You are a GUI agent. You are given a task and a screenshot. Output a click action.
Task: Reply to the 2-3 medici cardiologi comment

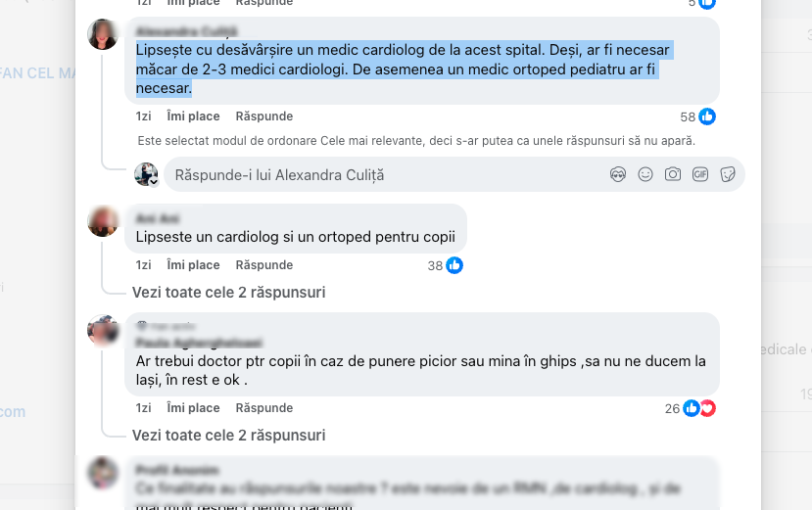264,116
